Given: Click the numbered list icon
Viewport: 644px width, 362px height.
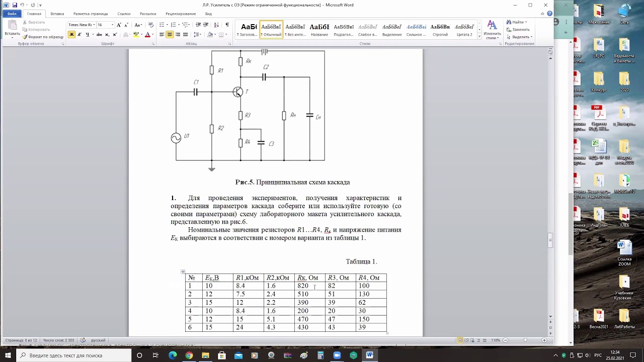Looking at the screenshot, I should 174,25.
